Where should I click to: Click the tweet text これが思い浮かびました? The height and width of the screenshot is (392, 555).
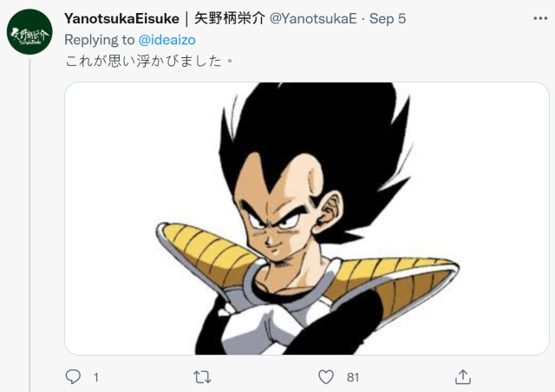(x=143, y=61)
